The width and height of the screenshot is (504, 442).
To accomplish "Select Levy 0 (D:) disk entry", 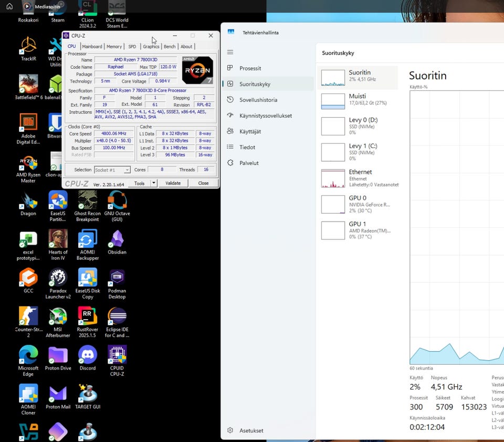I will (x=358, y=126).
